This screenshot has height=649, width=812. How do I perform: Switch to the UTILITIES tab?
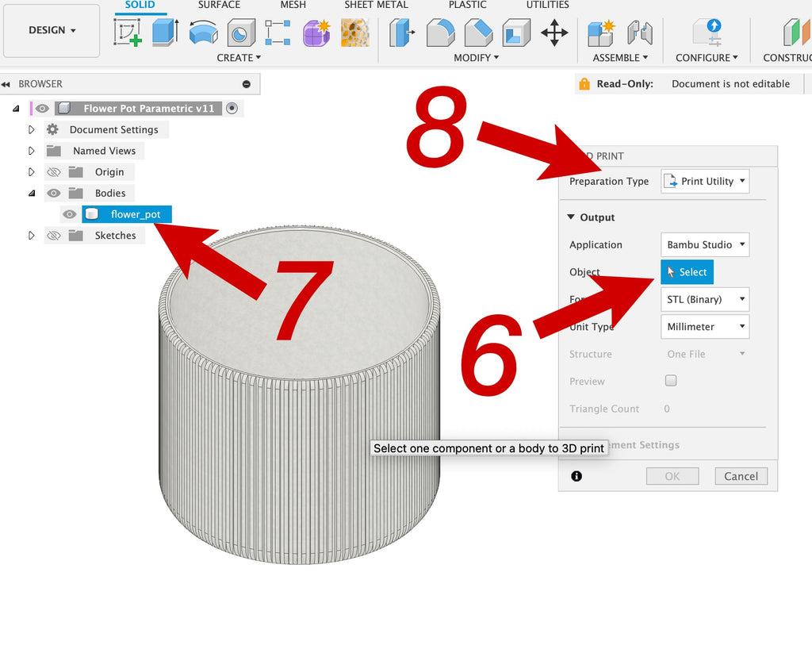click(547, 5)
